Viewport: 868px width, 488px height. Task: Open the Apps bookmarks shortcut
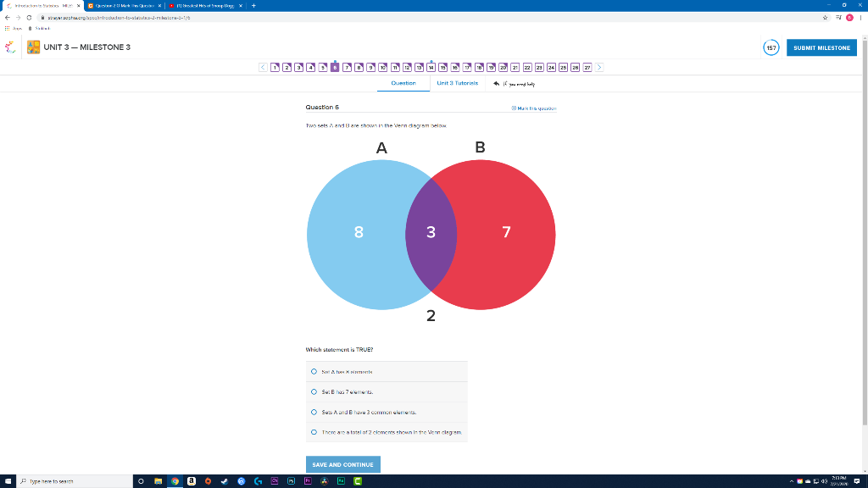(14, 28)
